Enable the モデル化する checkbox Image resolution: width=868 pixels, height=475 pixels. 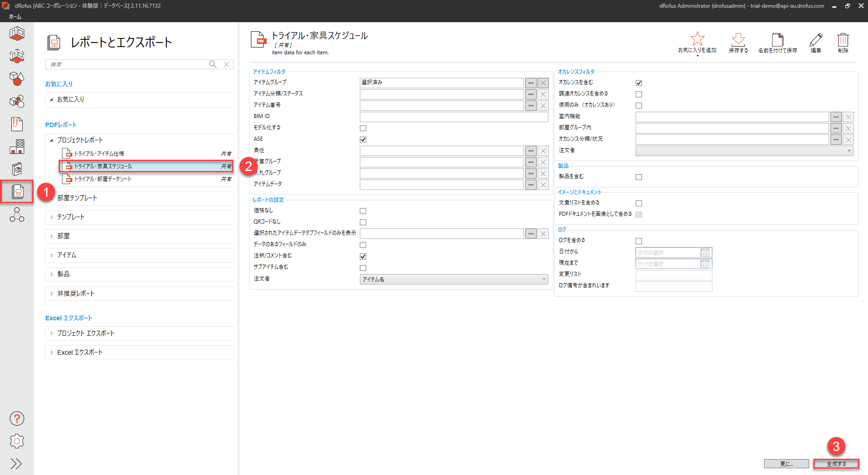tap(363, 128)
